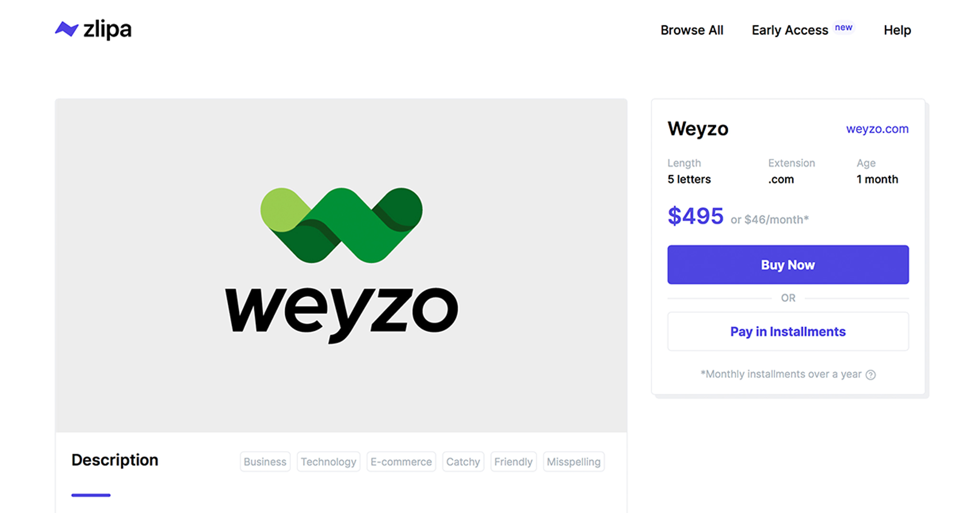Click the Buy Now button
The image size is (980, 513).
point(788,265)
